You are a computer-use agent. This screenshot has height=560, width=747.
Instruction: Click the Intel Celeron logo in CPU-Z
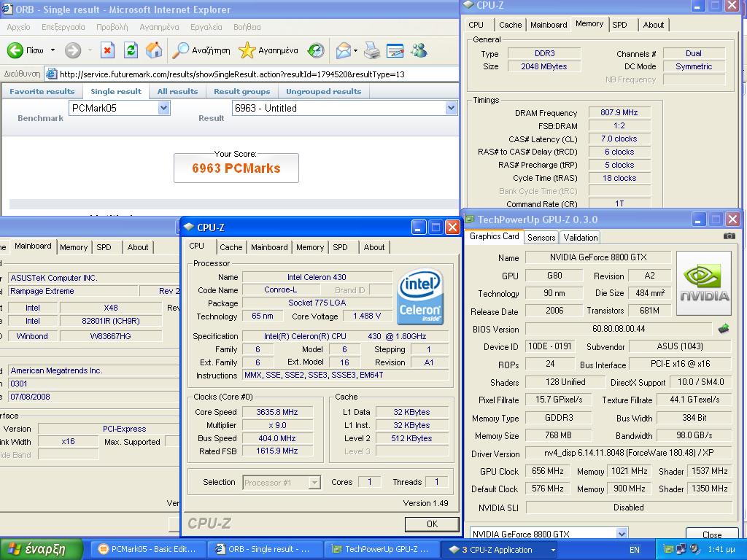tap(420, 297)
